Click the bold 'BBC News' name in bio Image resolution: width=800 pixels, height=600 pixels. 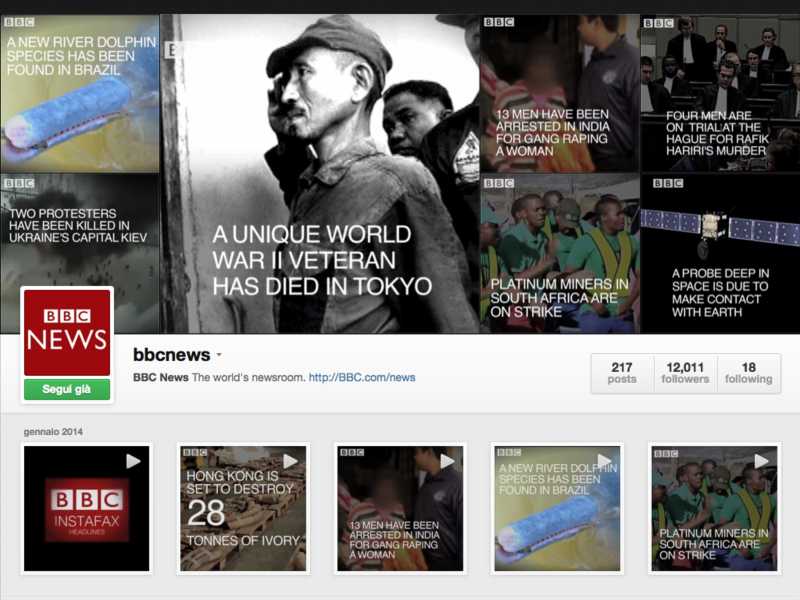[x=161, y=378]
